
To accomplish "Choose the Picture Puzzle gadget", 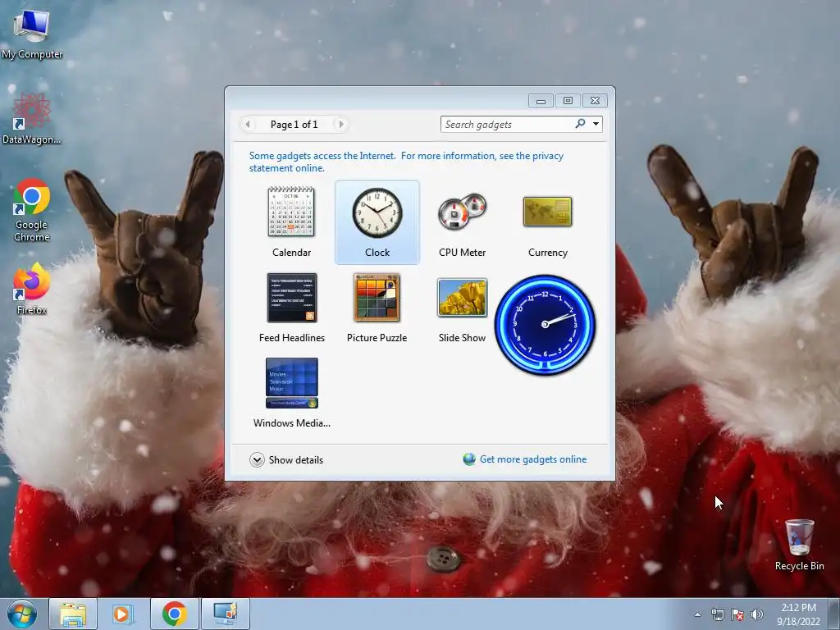I will [x=377, y=308].
